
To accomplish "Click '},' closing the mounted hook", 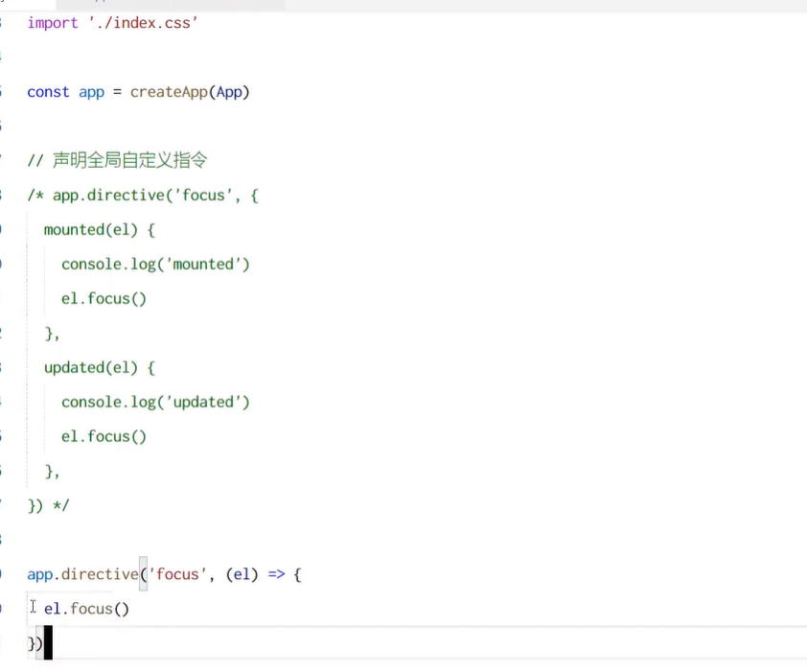I will [52, 334].
